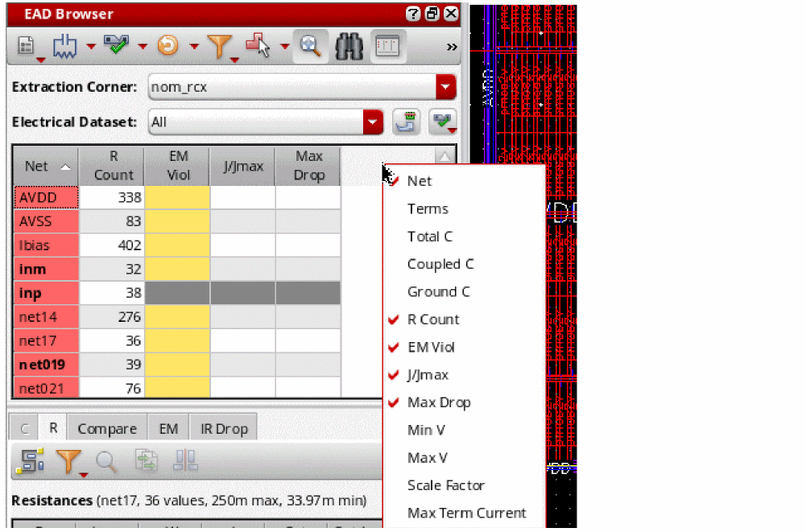This screenshot has height=532, width=806.
Task: Click the Max Drop column header
Action: [x=308, y=166]
